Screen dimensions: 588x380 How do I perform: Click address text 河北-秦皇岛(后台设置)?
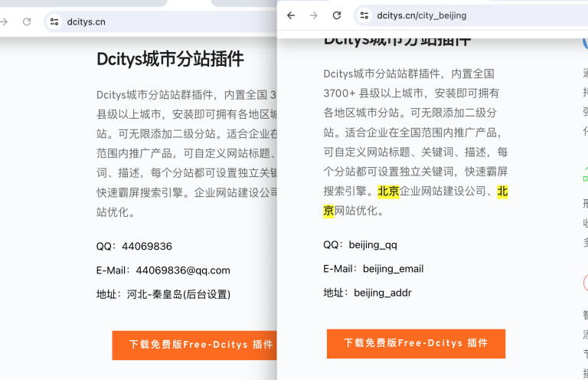pos(178,294)
